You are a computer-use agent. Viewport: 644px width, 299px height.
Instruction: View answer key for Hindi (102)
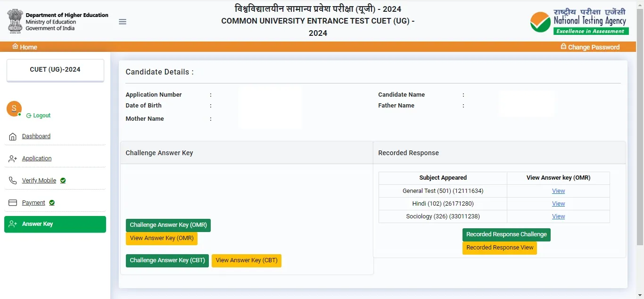(x=558, y=204)
